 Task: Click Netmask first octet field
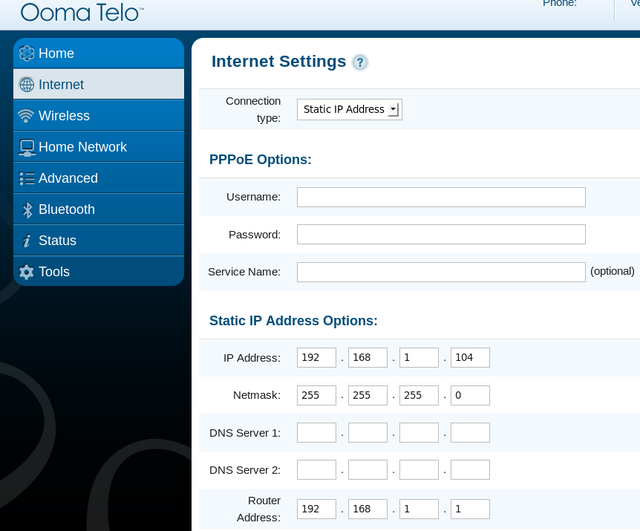pos(316,395)
